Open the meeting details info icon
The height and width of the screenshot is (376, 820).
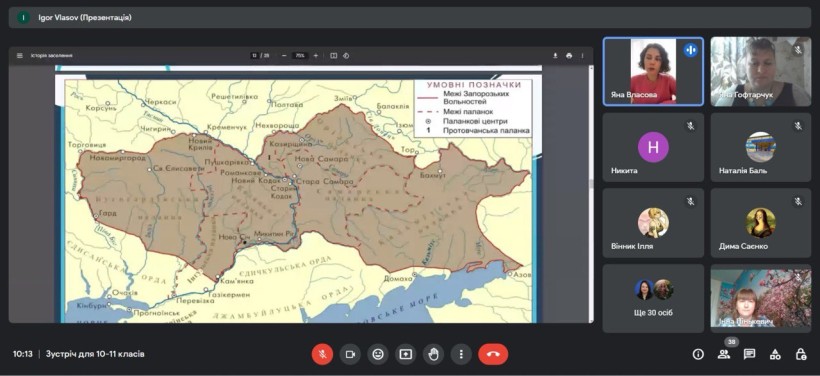tap(698, 354)
